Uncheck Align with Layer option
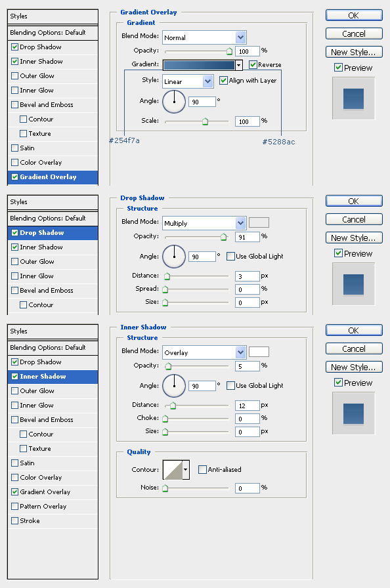This screenshot has height=588, width=390. click(x=223, y=80)
